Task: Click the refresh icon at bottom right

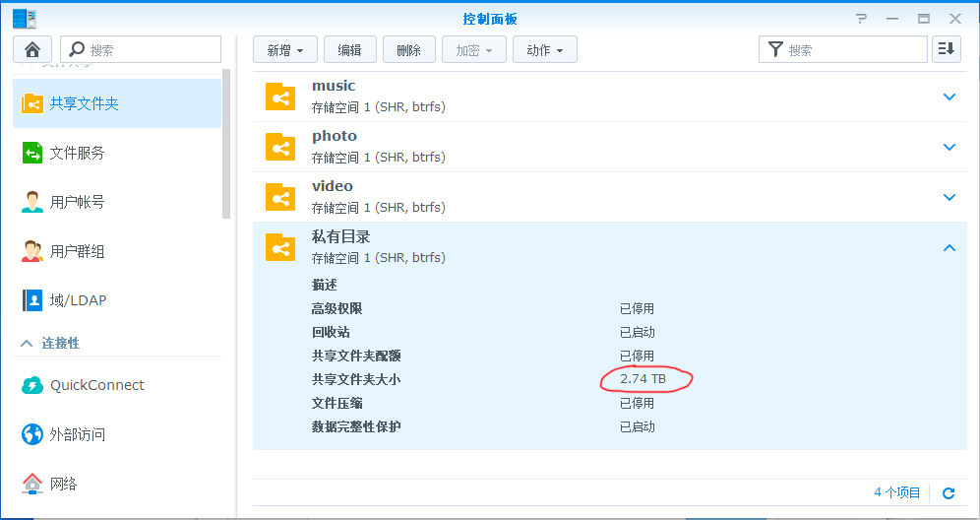Action: point(949,493)
